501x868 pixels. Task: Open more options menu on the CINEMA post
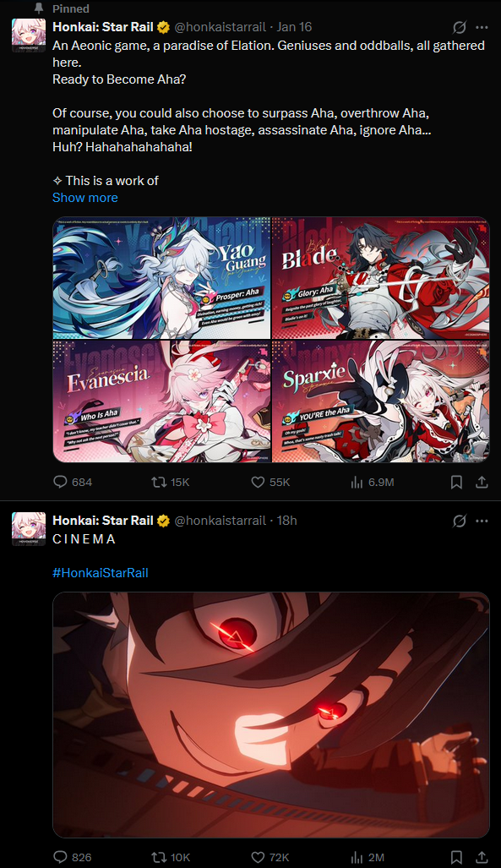482,521
